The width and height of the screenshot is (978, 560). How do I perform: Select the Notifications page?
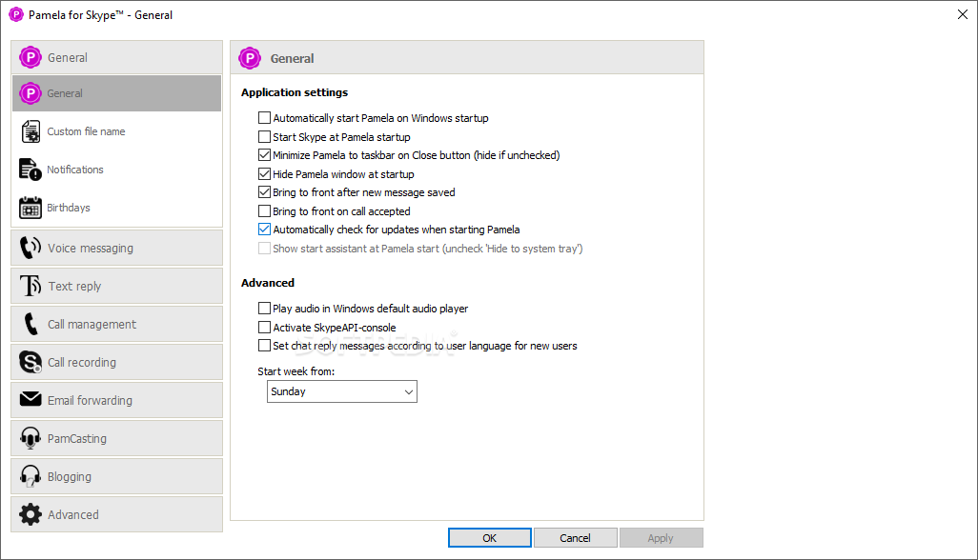click(116, 170)
